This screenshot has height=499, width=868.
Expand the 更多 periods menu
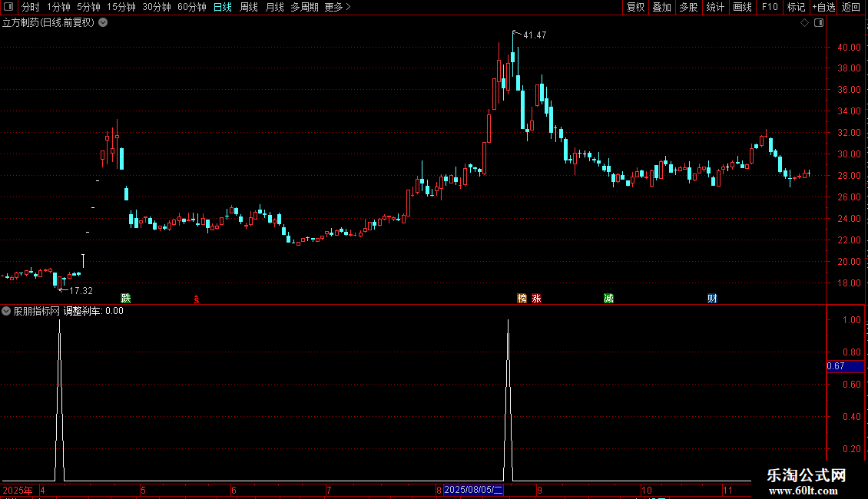(338, 7)
